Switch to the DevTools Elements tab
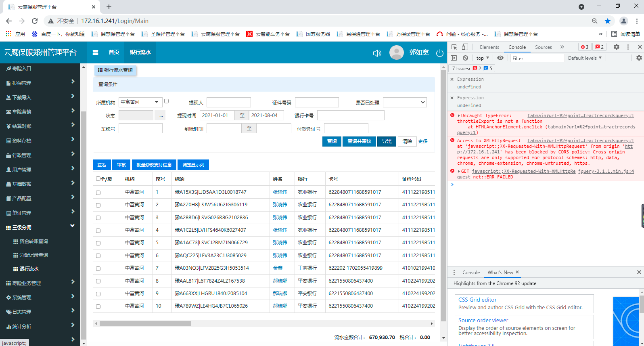Viewport: 644px width, 346px height. 489,47
